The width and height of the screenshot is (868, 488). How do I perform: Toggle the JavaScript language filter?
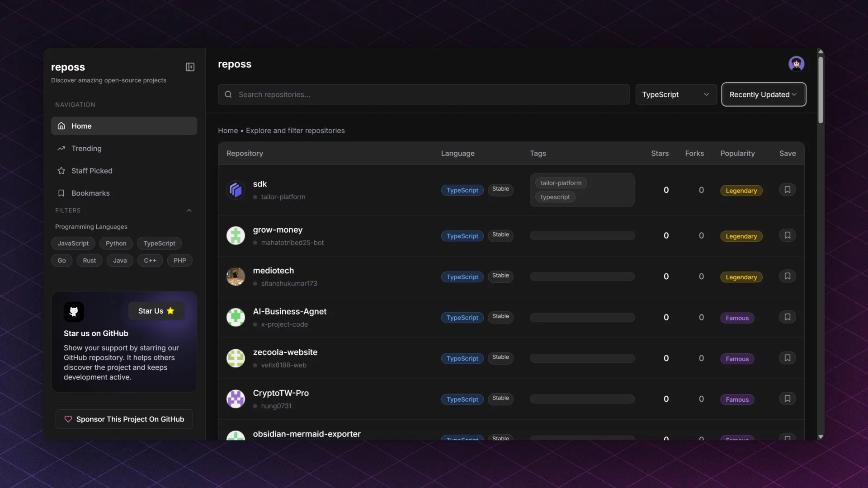[73, 243]
